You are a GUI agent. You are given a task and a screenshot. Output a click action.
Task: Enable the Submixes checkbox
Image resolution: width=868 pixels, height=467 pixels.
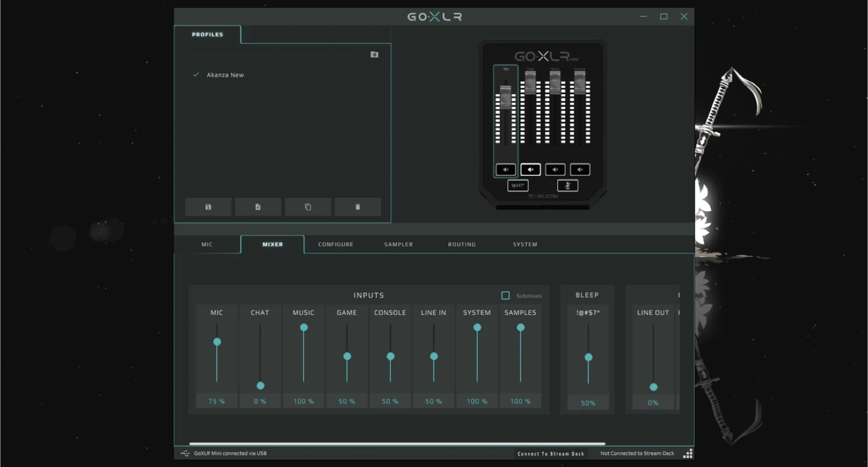(x=506, y=296)
